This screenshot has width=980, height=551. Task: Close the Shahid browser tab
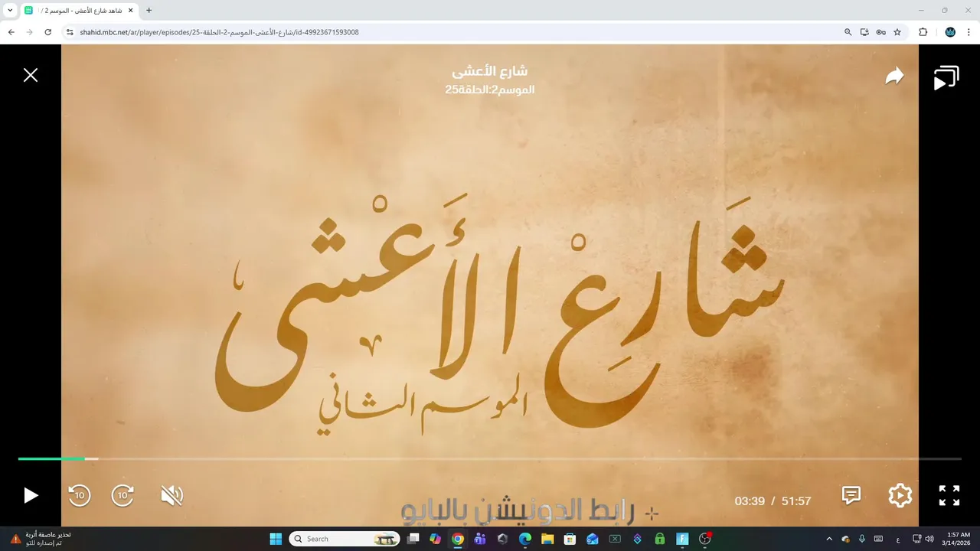pos(130,10)
